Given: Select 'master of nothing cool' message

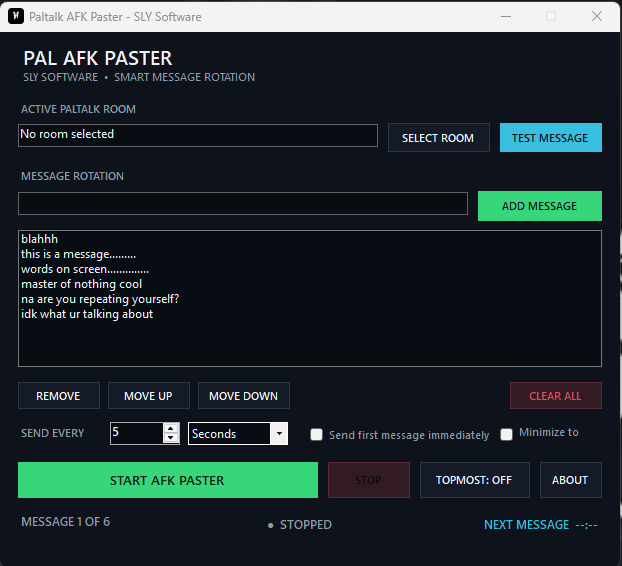Looking at the screenshot, I should pos(310,284).
